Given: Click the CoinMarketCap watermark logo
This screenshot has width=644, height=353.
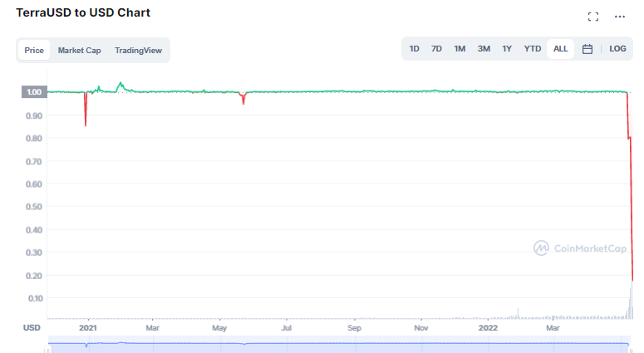Looking at the screenshot, I should [580, 248].
